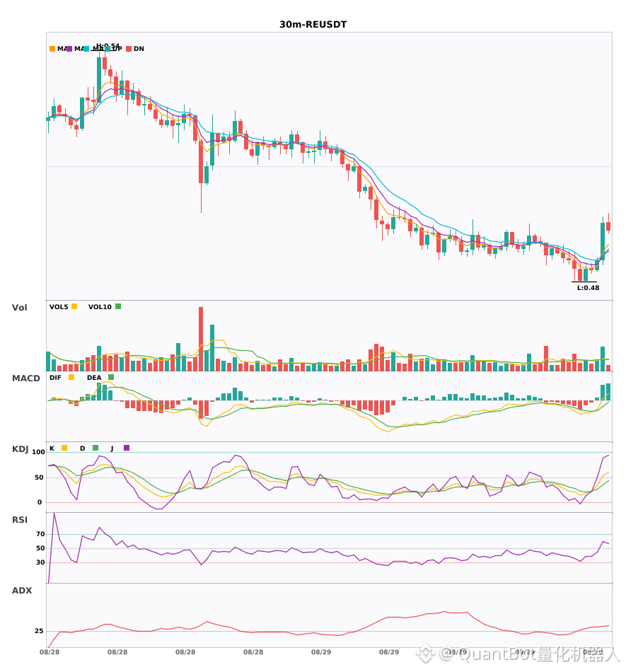Select the VOL10 legend text
Image resolution: width=626 pixels, height=672 pixels.
click(100, 307)
